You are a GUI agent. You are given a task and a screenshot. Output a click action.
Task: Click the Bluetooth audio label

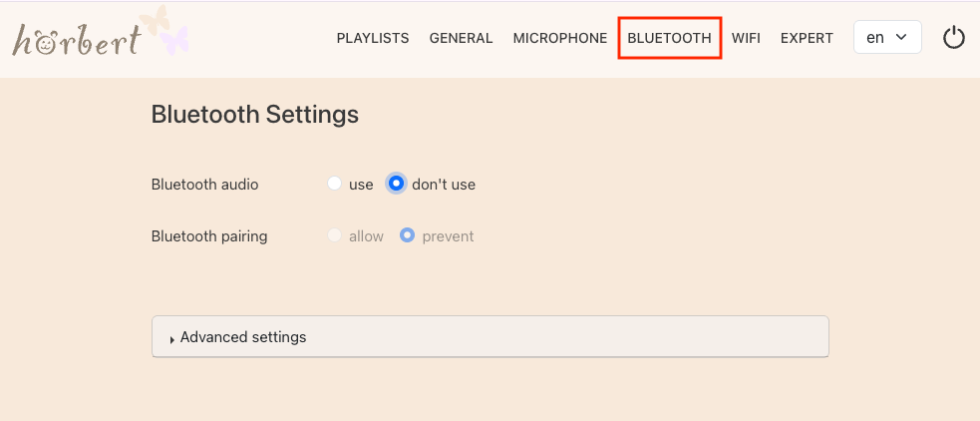tap(204, 185)
